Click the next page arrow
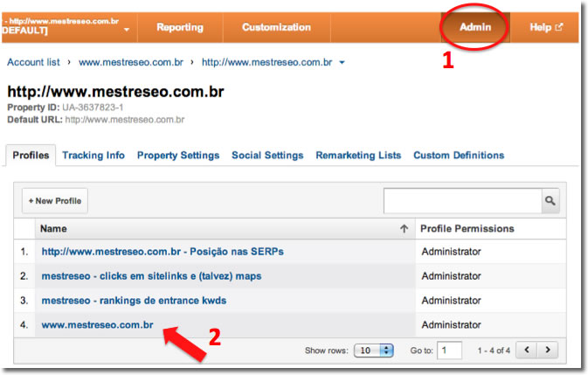The height and width of the screenshot is (375, 588). click(x=548, y=350)
